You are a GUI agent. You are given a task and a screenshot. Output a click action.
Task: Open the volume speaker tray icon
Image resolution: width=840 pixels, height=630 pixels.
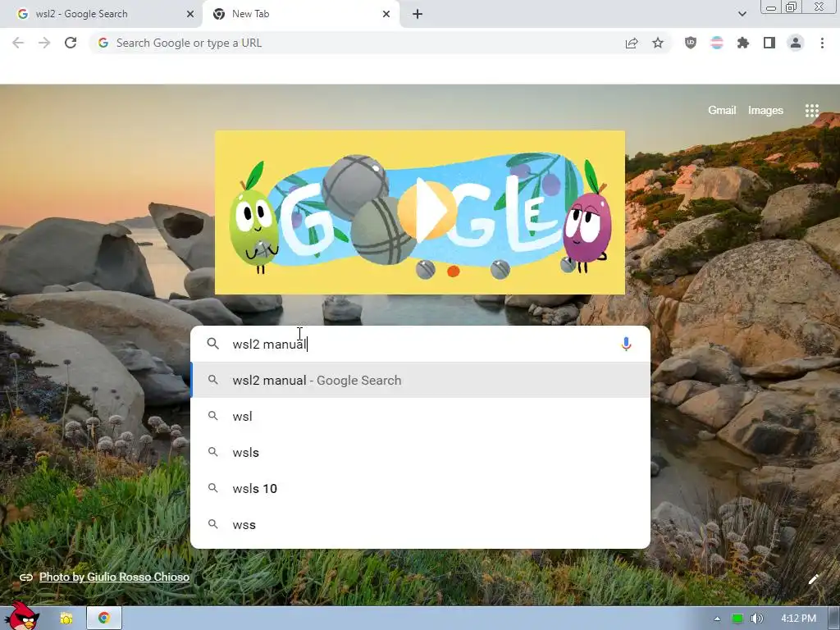point(756,619)
